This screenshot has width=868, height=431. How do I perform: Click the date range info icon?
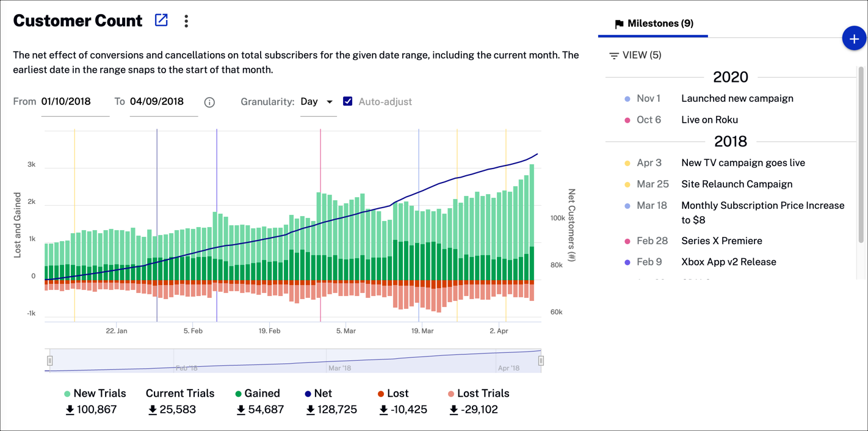click(209, 102)
